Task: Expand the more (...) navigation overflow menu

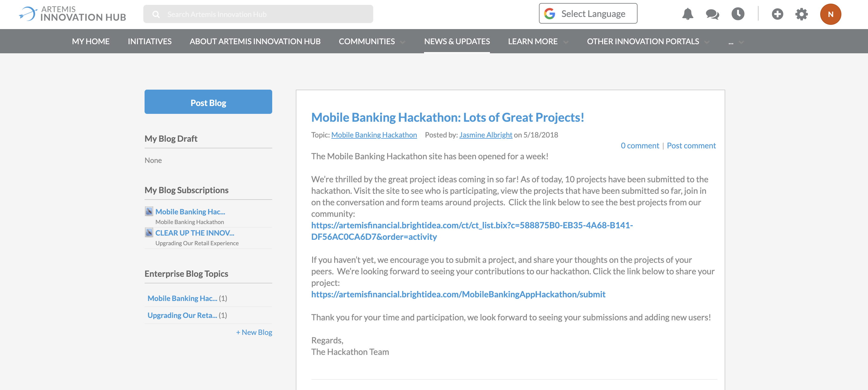Action: tap(736, 42)
